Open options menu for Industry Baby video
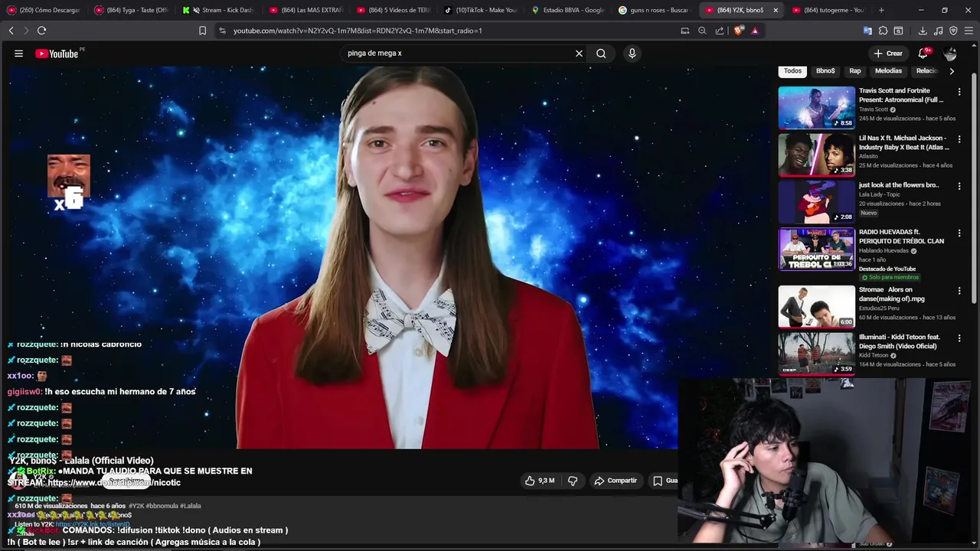 tap(959, 139)
